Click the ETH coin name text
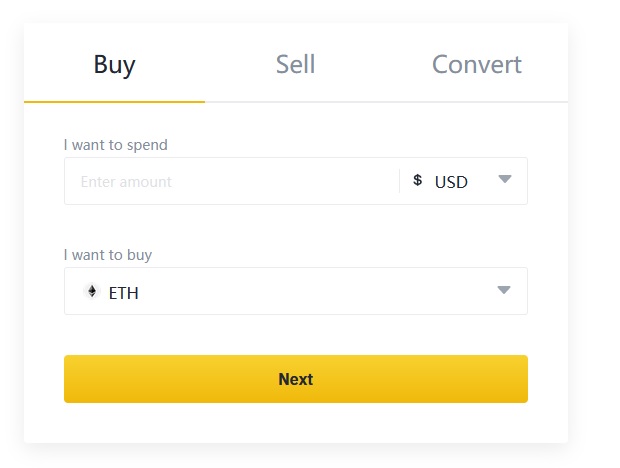Image resolution: width=620 pixels, height=468 pixels. [124, 293]
